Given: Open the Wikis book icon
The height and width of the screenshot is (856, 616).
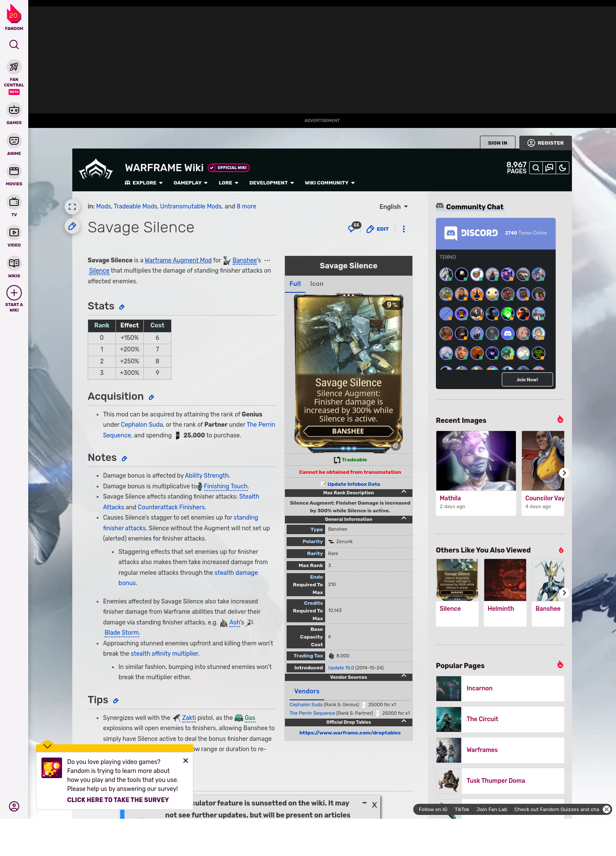Looking at the screenshot, I should click(14, 263).
